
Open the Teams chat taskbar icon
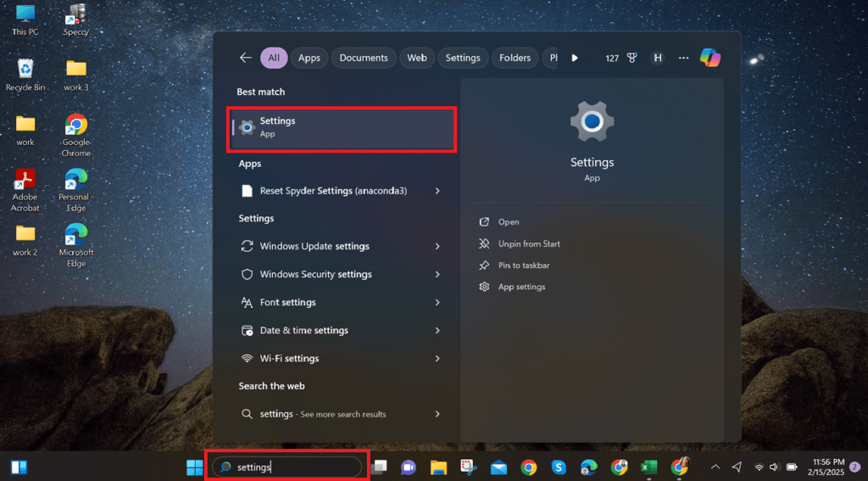tap(409, 467)
